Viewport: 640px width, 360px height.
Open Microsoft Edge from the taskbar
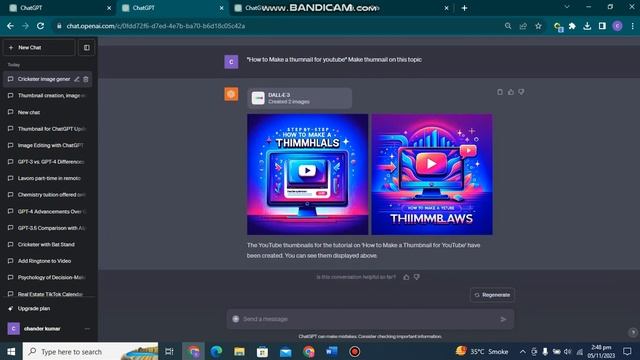[216, 351]
